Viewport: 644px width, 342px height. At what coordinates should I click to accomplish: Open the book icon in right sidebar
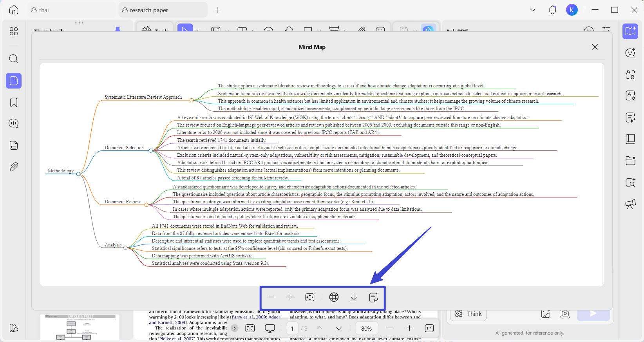click(630, 139)
